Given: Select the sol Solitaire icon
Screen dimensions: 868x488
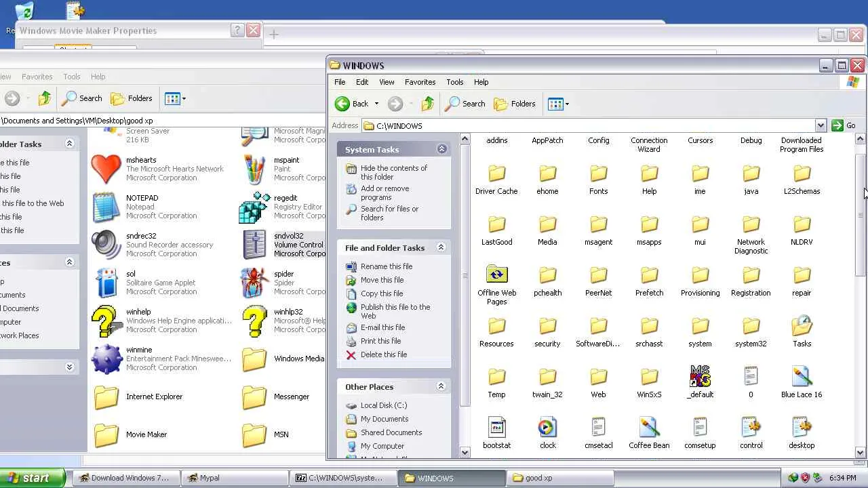Looking at the screenshot, I should 106,283.
